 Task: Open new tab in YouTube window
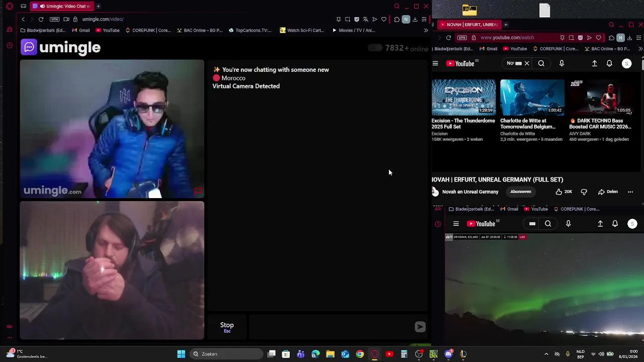click(506, 24)
